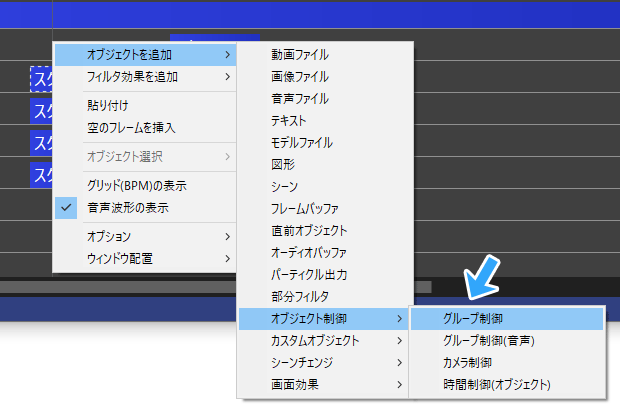Expand the フィルタ効果を追加 submenu

[133, 76]
